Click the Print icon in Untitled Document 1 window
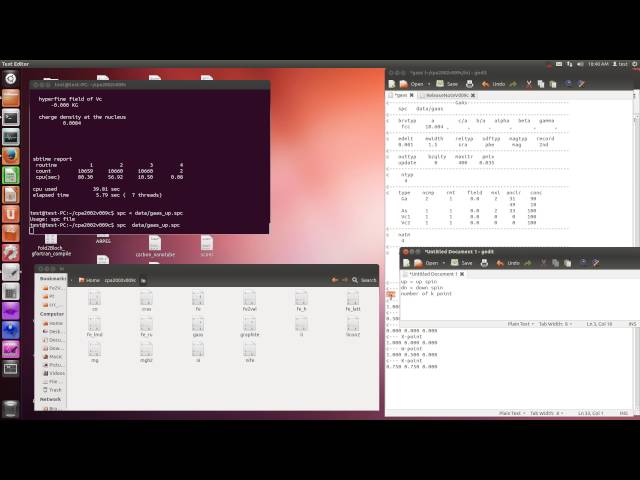The height and width of the screenshot is (480, 640). (x=485, y=263)
